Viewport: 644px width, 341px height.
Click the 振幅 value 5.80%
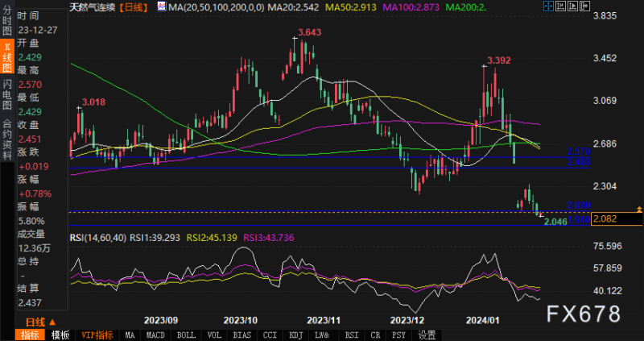pos(31,221)
